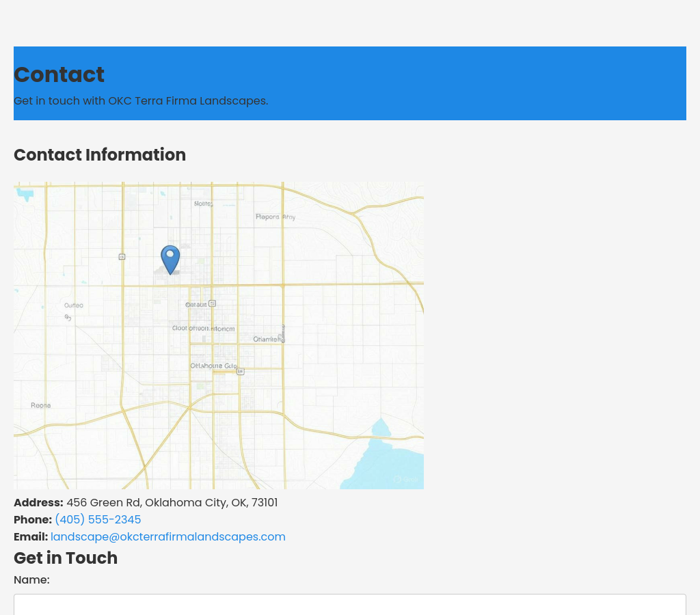Screen dimensions: 700x615
Task: Click the watermark logo in map's bottom-right corner
Action: tap(406, 480)
